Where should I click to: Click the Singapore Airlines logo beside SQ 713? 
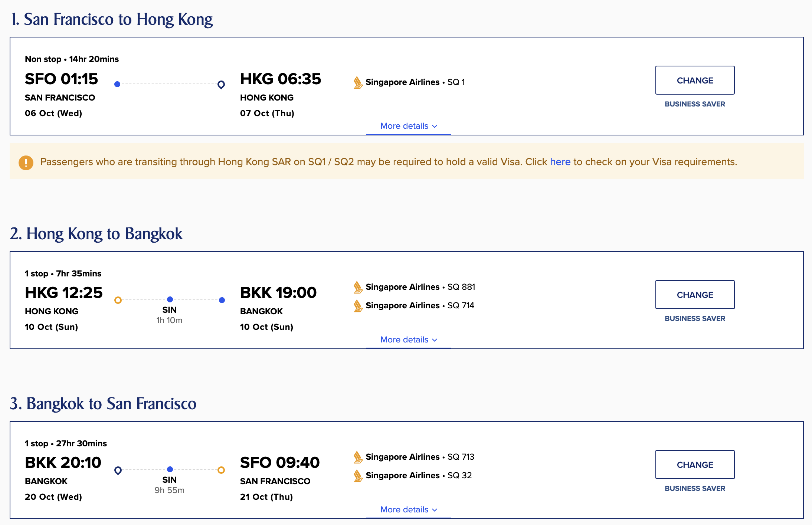coord(357,457)
